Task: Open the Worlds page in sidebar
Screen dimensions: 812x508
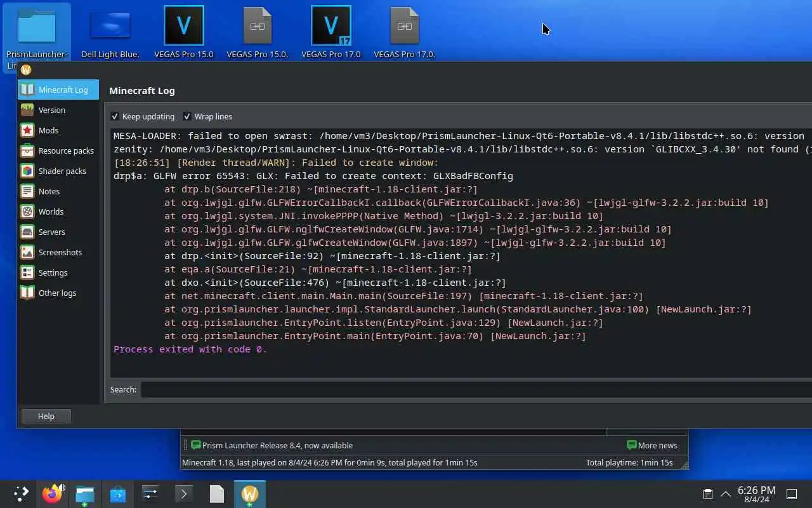Action: 58,211
